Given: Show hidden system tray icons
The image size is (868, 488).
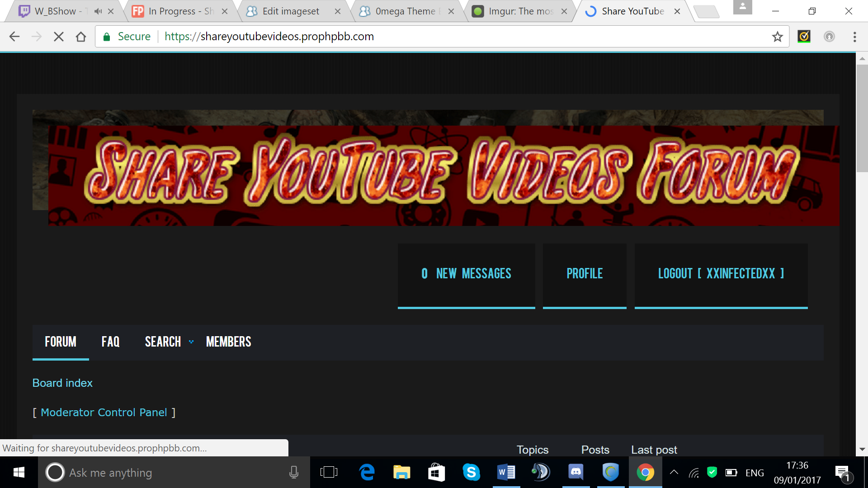Looking at the screenshot, I should pyautogui.click(x=674, y=473).
